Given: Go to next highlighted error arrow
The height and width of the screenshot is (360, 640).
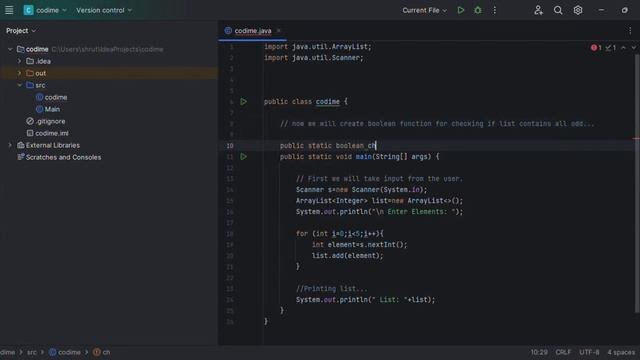Looking at the screenshot, I should tap(633, 48).
